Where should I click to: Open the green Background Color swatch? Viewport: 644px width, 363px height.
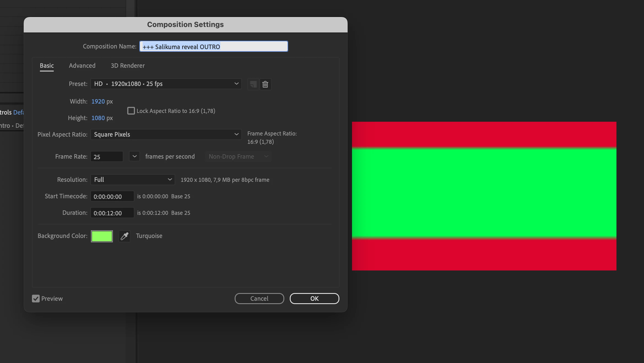pyautogui.click(x=102, y=236)
